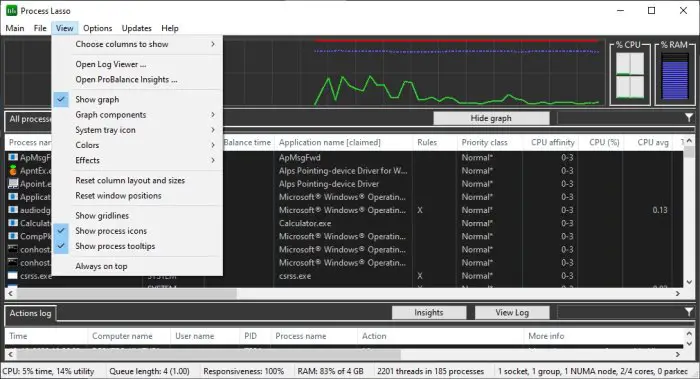Click the csrss.exe process icon
The image size is (700, 379).
[x=13, y=275]
